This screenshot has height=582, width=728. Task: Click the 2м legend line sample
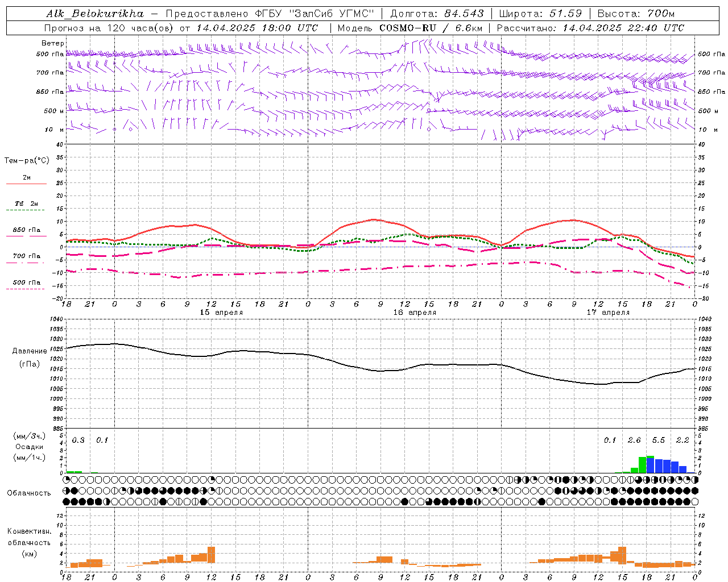coord(26,184)
